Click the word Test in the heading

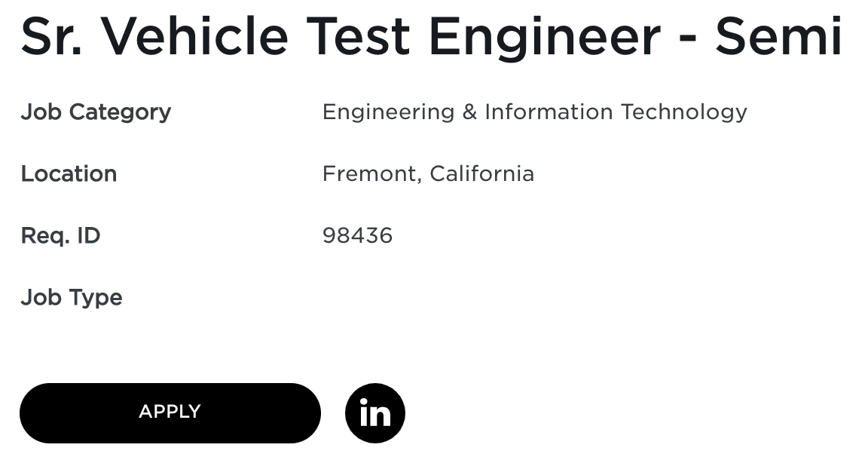(x=359, y=36)
